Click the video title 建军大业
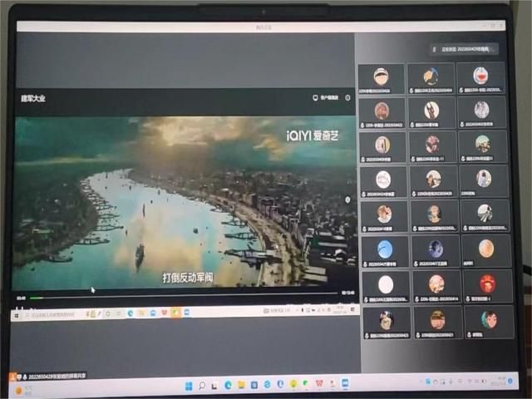Viewport: 532px width, 399px height. [33, 98]
